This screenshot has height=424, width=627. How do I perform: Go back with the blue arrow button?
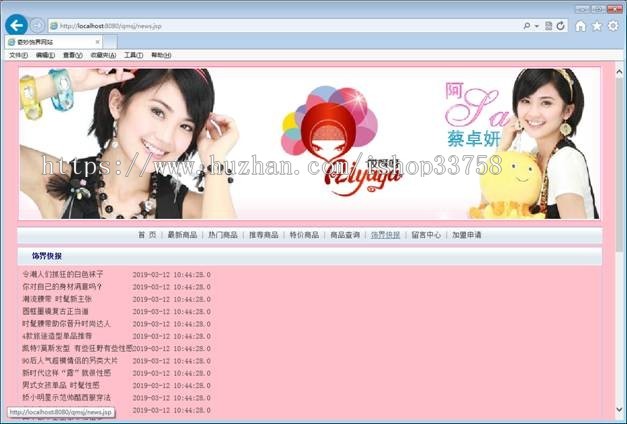point(16,25)
